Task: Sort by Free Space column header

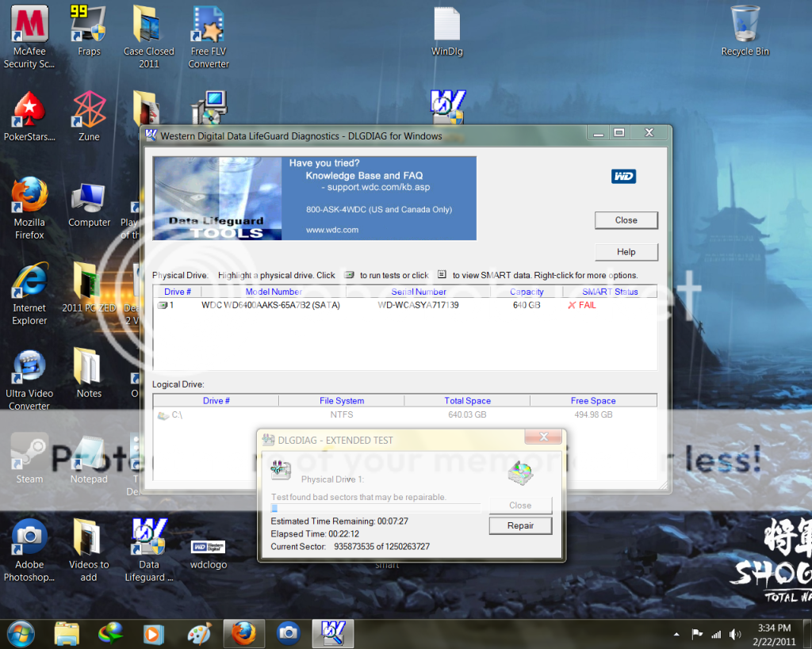Action: [593, 401]
